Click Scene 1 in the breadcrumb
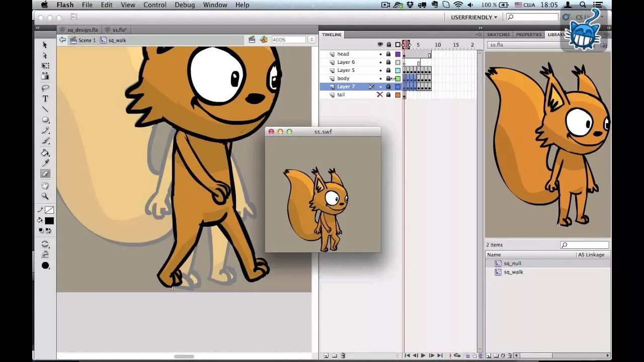The height and width of the screenshot is (362, 644). (83, 40)
